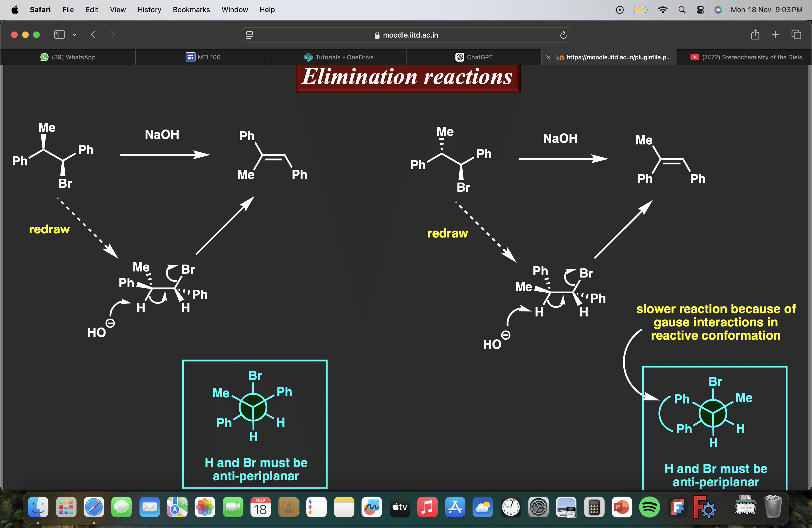Click the Safari sidebar toggle icon

59,35
